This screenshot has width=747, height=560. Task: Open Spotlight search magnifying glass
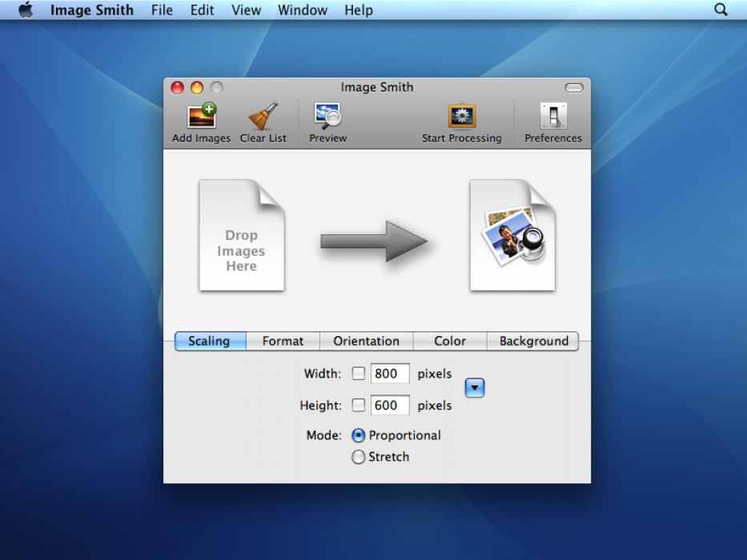coord(721,10)
